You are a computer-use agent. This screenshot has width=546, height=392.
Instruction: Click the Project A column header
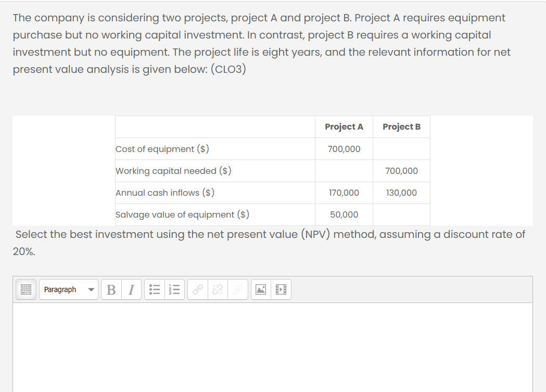[x=344, y=127]
